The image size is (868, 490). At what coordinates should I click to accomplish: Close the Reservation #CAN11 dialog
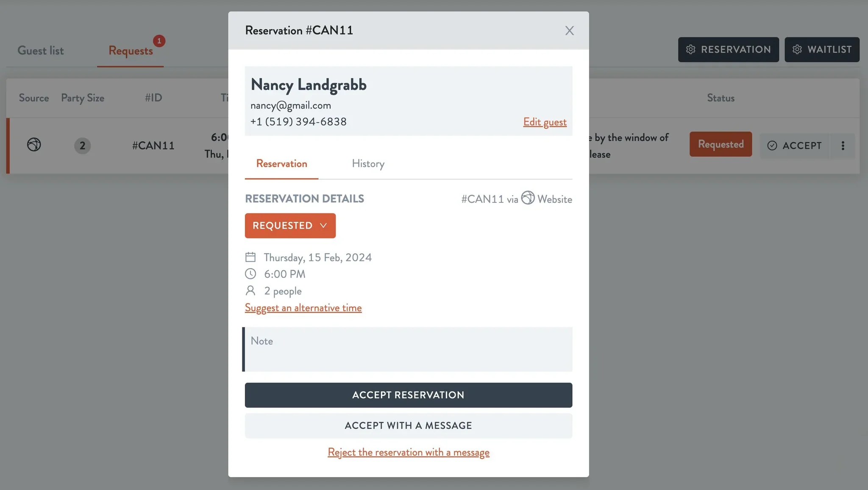[569, 31]
